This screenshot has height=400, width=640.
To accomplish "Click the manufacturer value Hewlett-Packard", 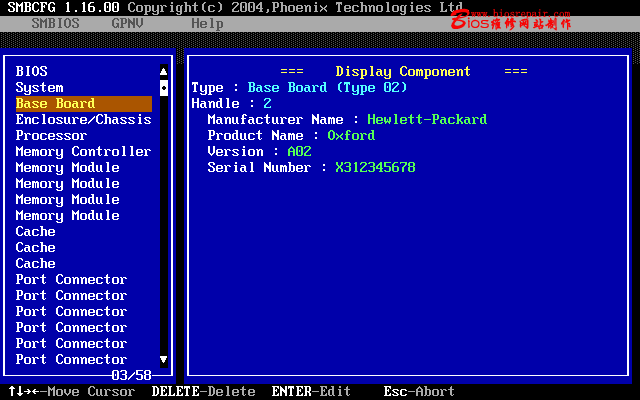I will [427, 120].
